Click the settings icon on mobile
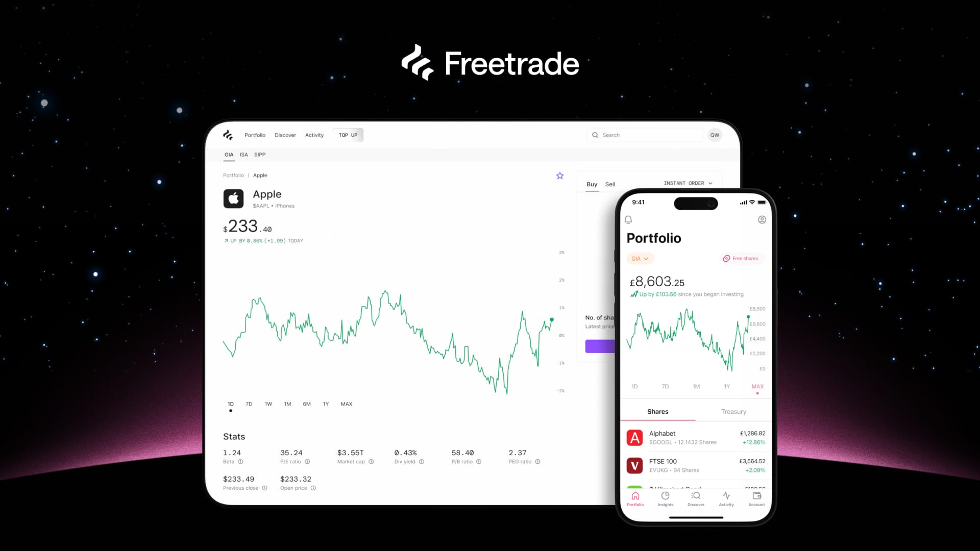The width and height of the screenshot is (980, 551). click(x=763, y=219)
